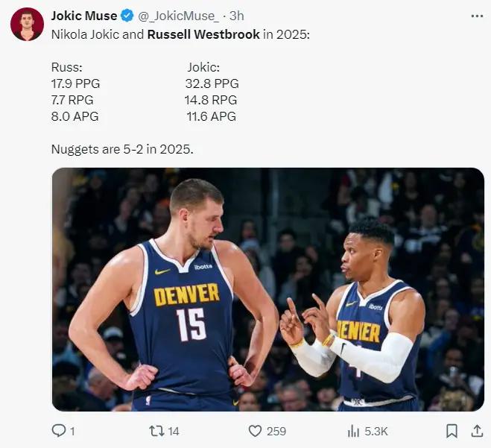This screenshot has height=448, width=491.
Task: Click the bold Russell Westbrook text
Action: 203,34
